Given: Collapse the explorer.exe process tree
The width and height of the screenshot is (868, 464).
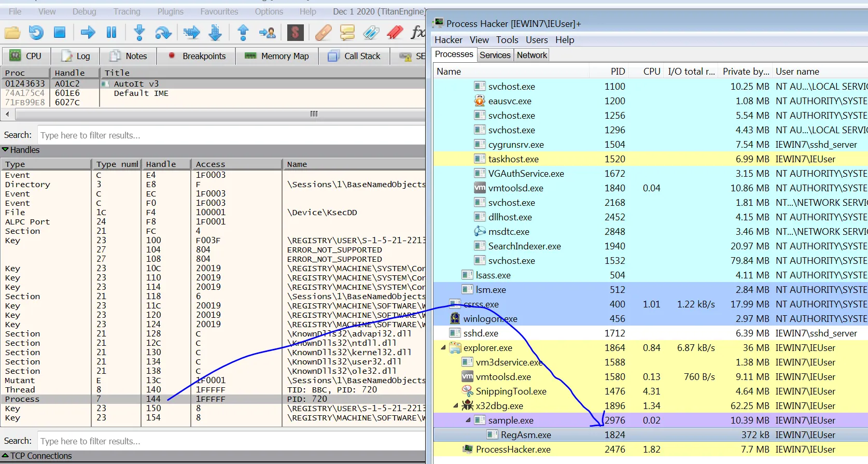Looking at the screenshot, I should [443, 348].
